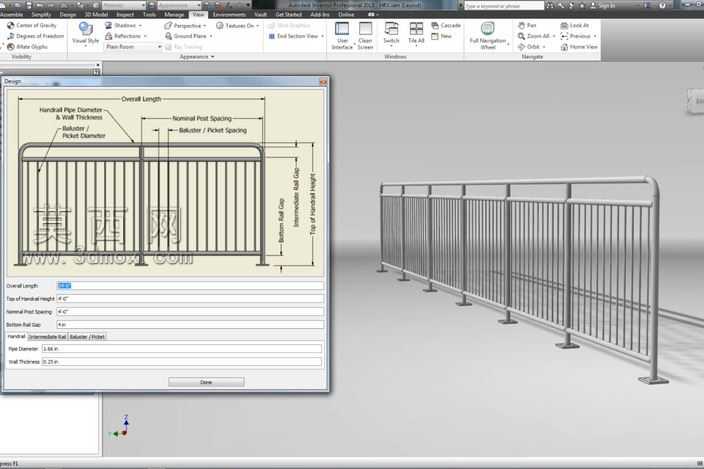
Task: Select the Handrail tab
Action: click(17, 337)
